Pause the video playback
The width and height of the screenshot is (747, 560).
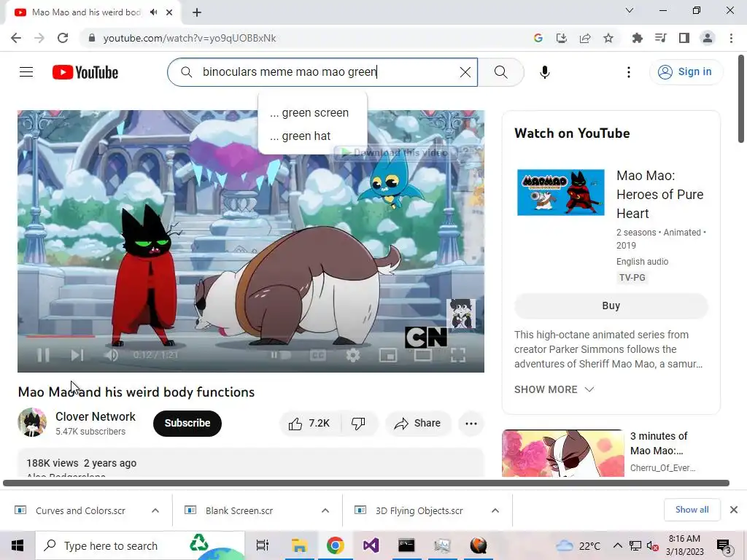pyautogui.click(x=43, y=355)
